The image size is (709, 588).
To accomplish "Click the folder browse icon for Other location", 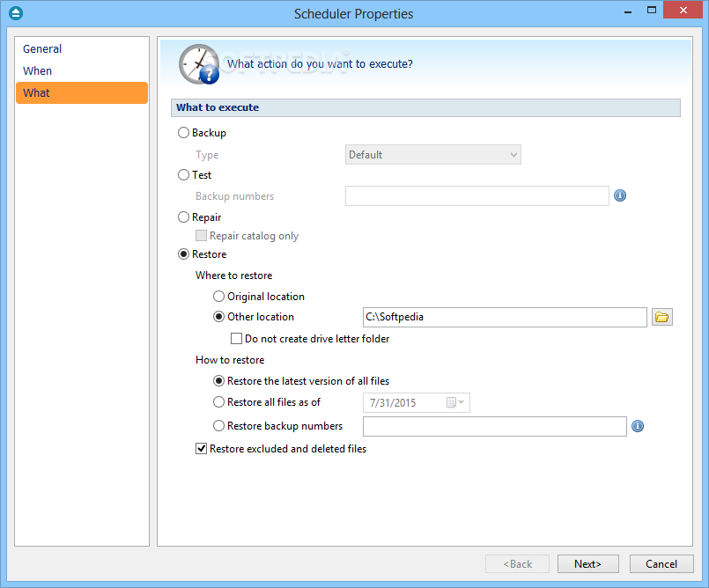I will click(662, 317).
